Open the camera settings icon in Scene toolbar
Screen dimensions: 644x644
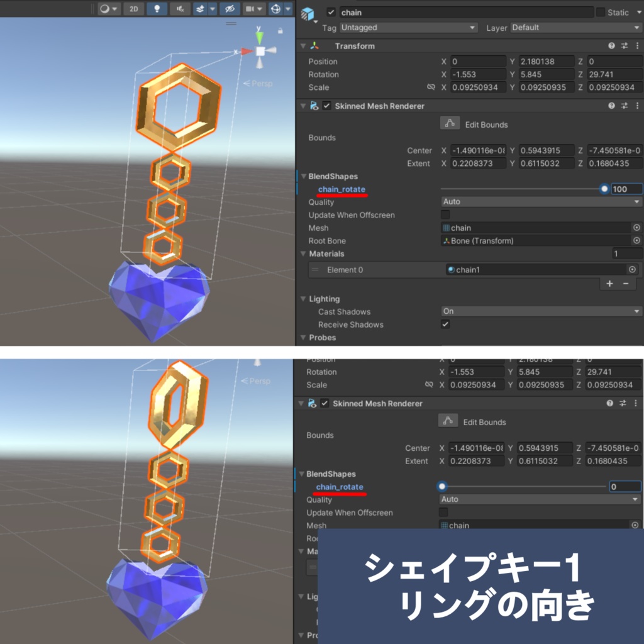pos(250,9)
